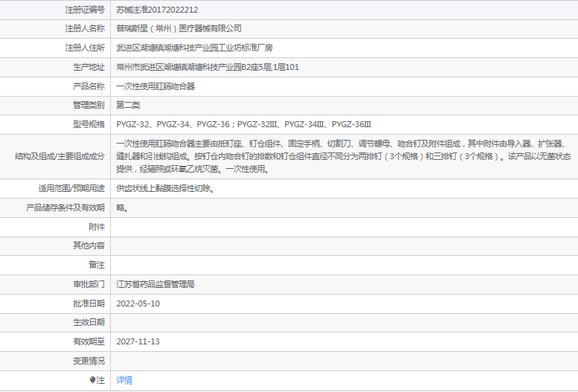578x392 pixels.
Task: Select product name 一次性使用肛肠吻合器
Action: [x=155, y=86]
